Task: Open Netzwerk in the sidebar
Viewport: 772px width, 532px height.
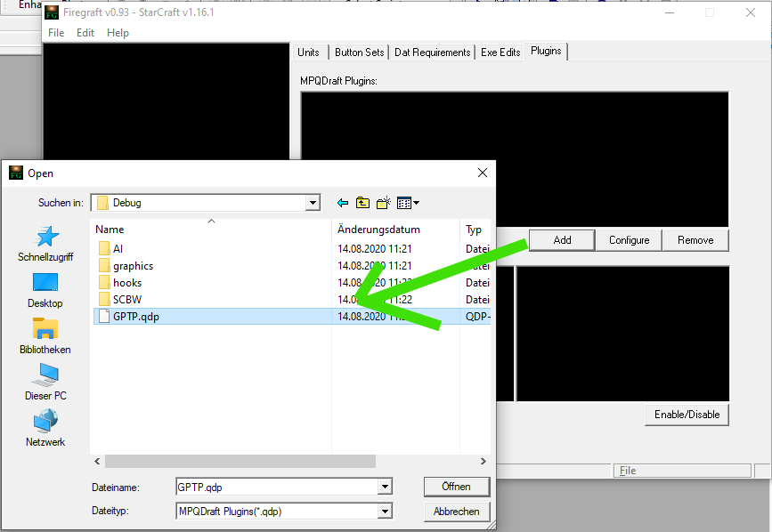Action: 45,429
